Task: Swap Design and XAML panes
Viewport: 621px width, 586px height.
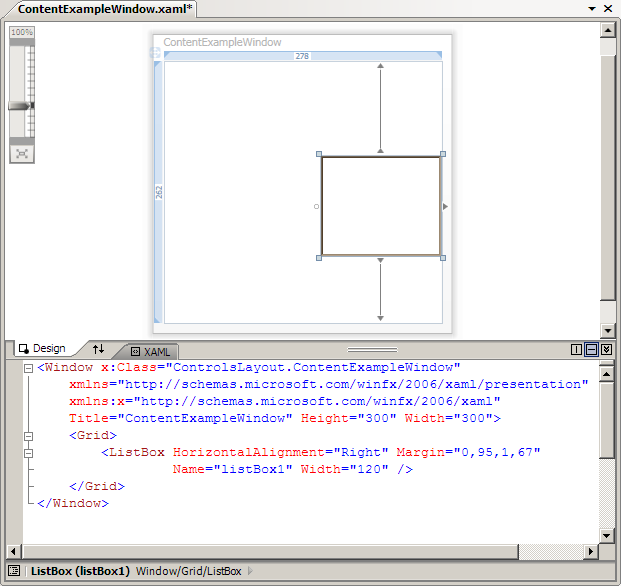Action: (98, 349)
